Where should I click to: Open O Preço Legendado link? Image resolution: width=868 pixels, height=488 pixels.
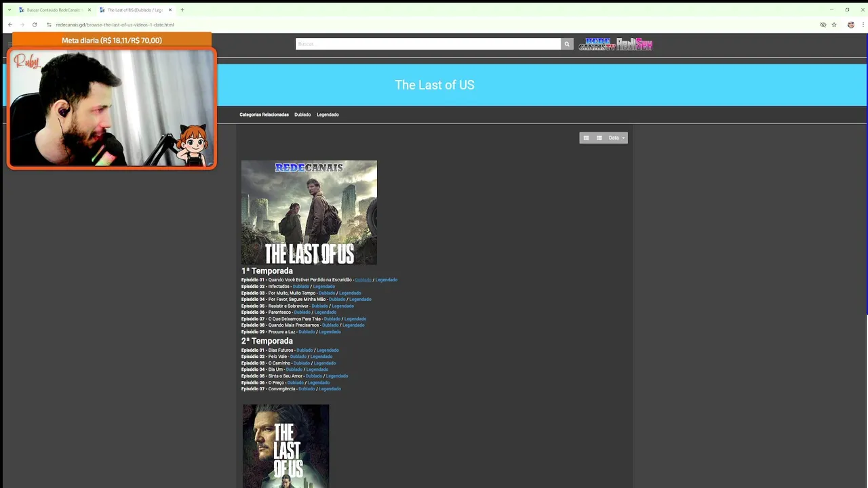[319, 383]
